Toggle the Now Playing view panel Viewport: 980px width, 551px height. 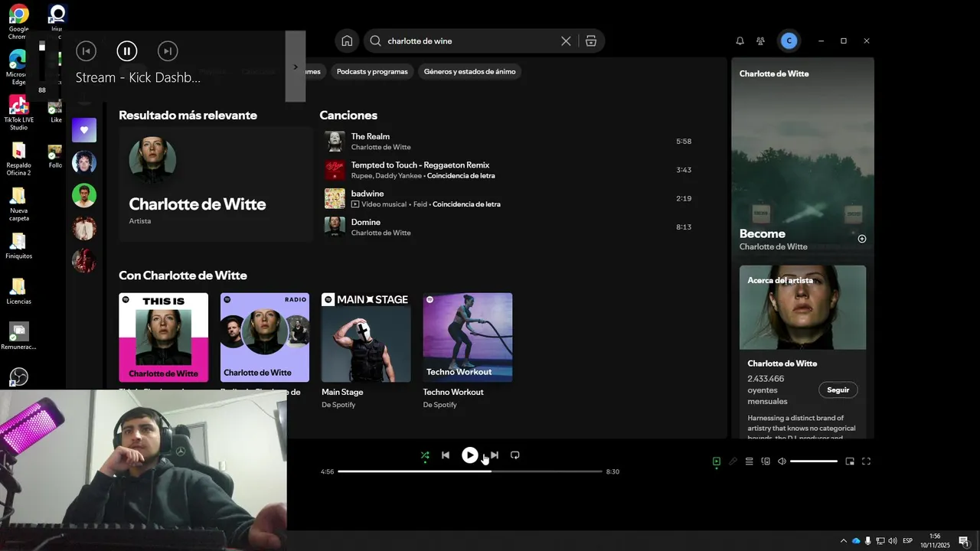point(717,461)
